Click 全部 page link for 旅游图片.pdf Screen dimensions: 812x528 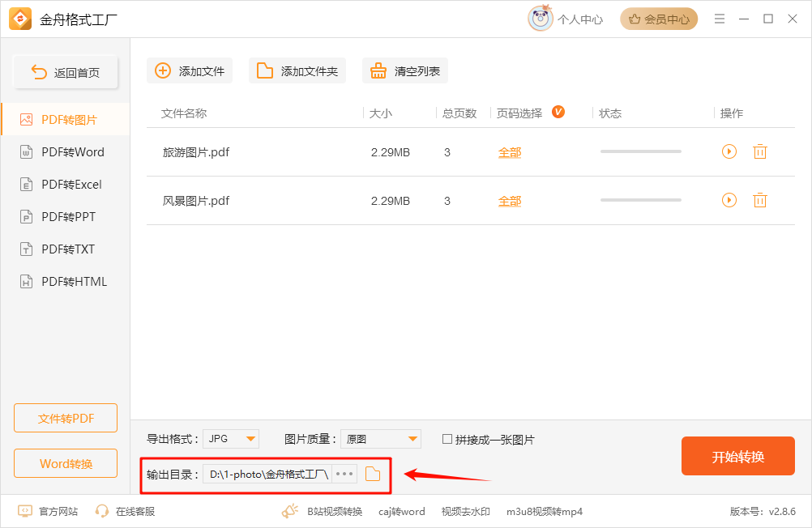tap(510, 153)
